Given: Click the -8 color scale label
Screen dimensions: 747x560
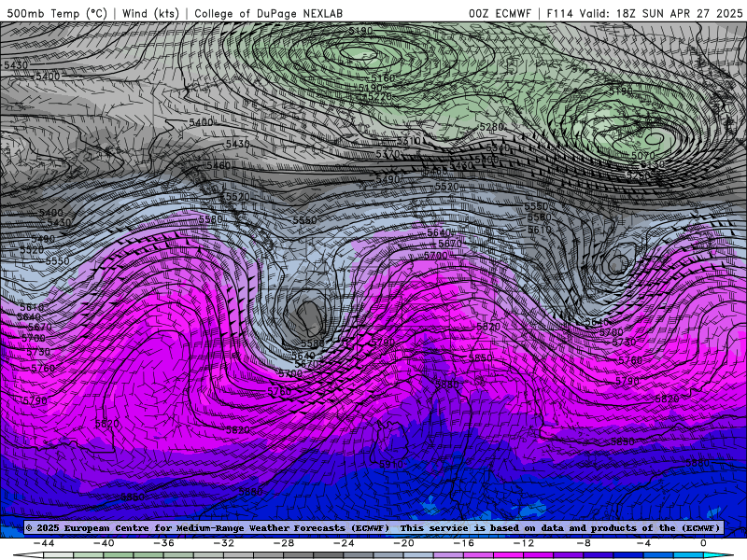Looking at the screenshot, I should (x=583, y=543).
